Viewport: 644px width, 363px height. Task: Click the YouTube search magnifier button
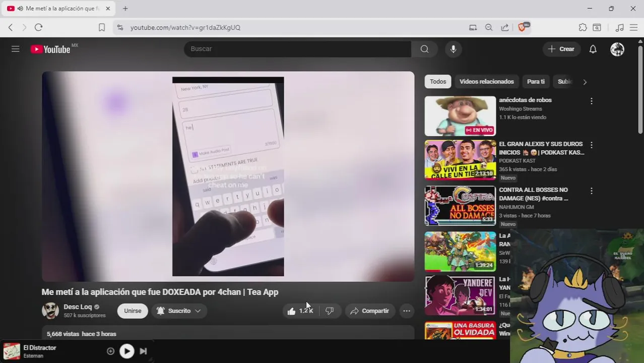(x=424, y=49)
